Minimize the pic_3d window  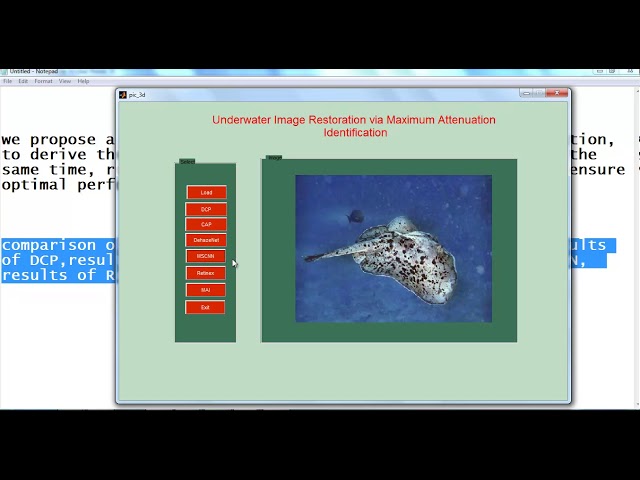tap(526, 93)
